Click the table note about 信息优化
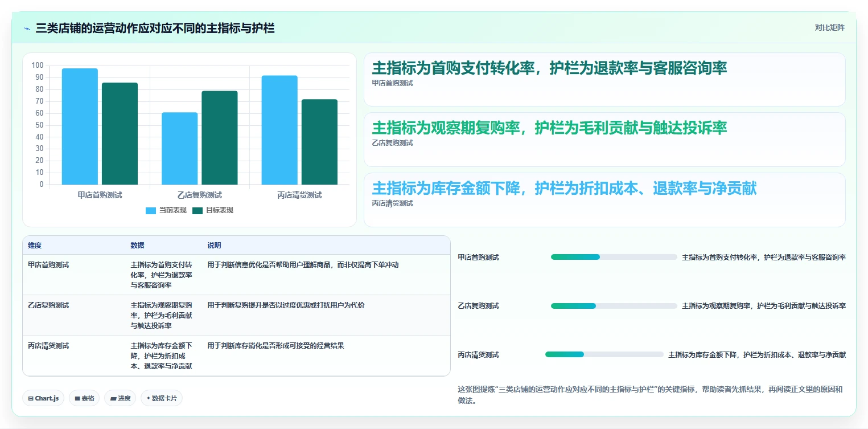This screenshot has height=429, width=868. coord(303,265)
